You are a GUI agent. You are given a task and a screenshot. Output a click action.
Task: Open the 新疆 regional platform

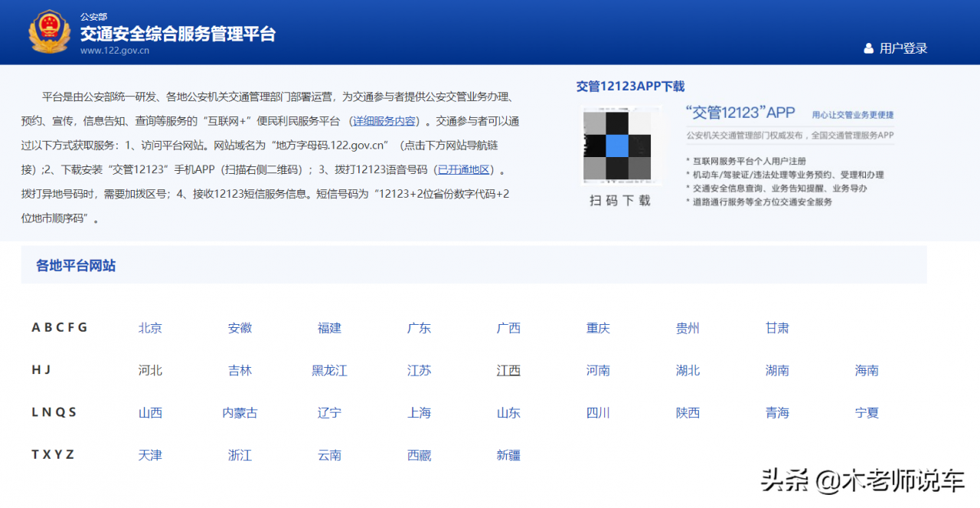click(508, 454)
